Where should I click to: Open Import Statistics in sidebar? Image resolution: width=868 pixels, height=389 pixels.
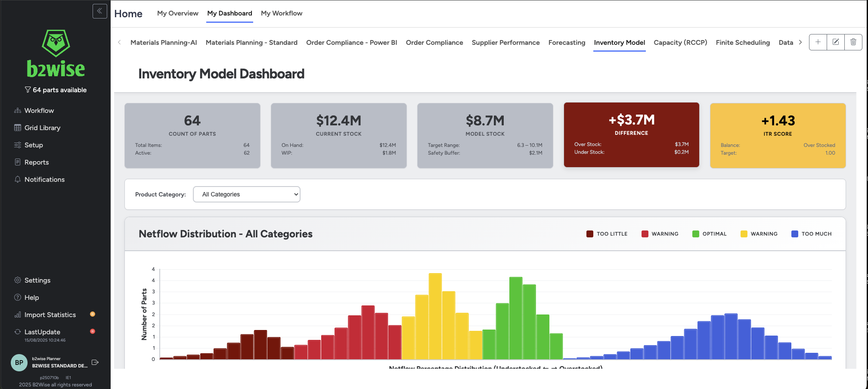pos(50,315)
